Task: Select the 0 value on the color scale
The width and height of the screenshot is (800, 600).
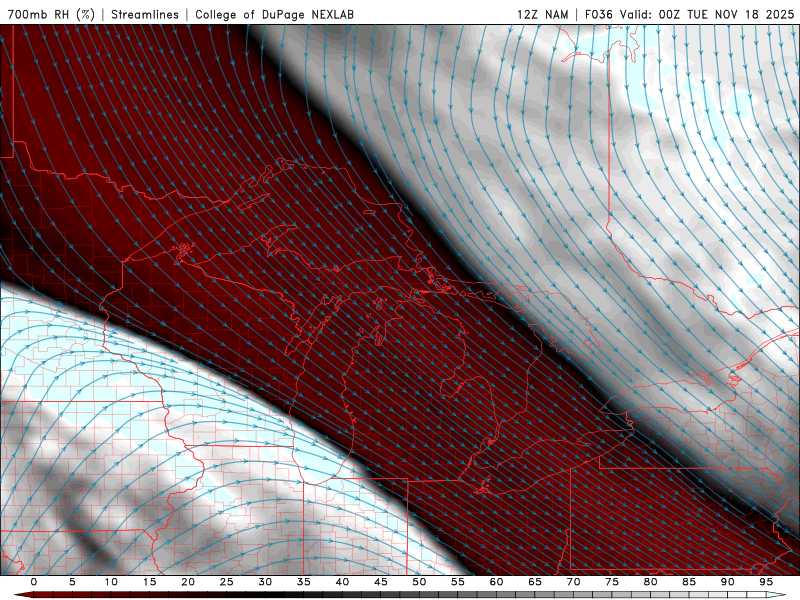Action: pos(34,582)
